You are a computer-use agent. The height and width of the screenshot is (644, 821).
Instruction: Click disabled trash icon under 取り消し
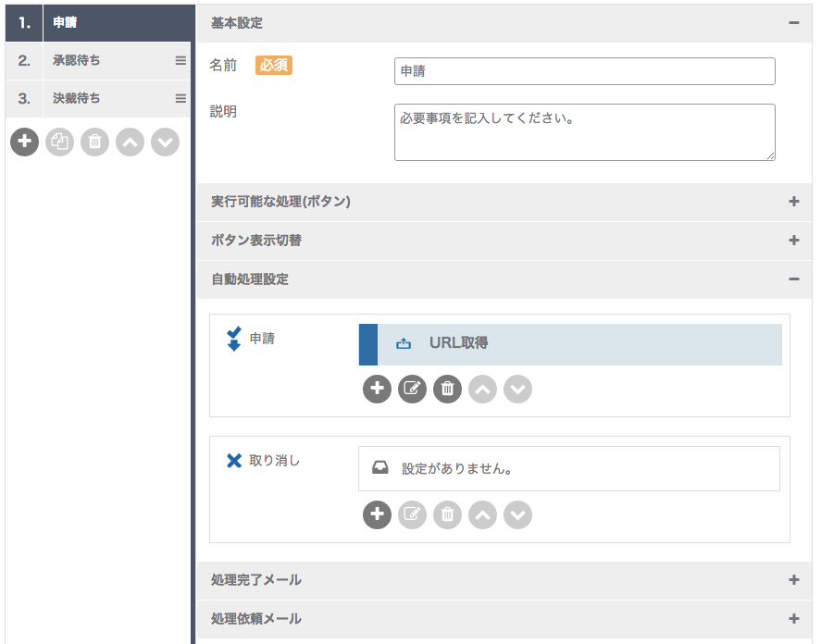click(447, 514)
